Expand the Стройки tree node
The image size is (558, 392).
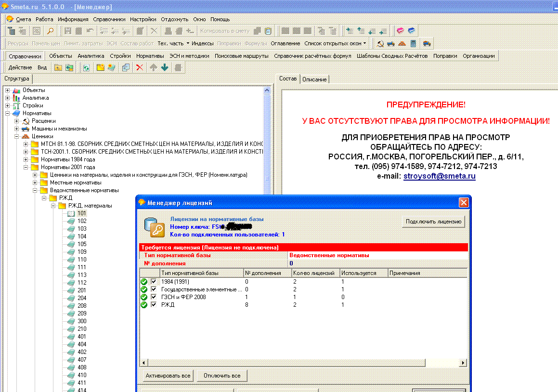click(8, 106)
